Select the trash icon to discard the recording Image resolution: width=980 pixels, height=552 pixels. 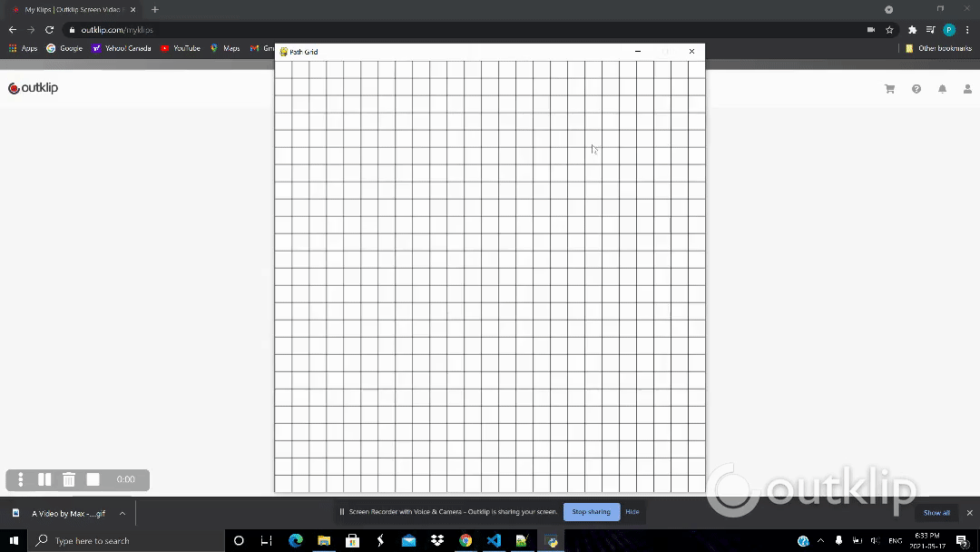(69, 479)
